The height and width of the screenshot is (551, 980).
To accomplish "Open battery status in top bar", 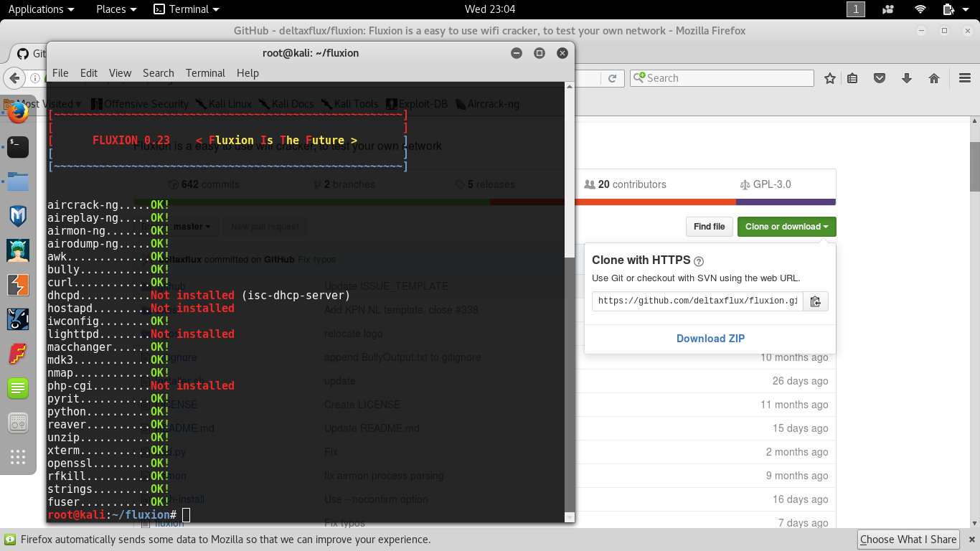I will [x=948, y=9].
